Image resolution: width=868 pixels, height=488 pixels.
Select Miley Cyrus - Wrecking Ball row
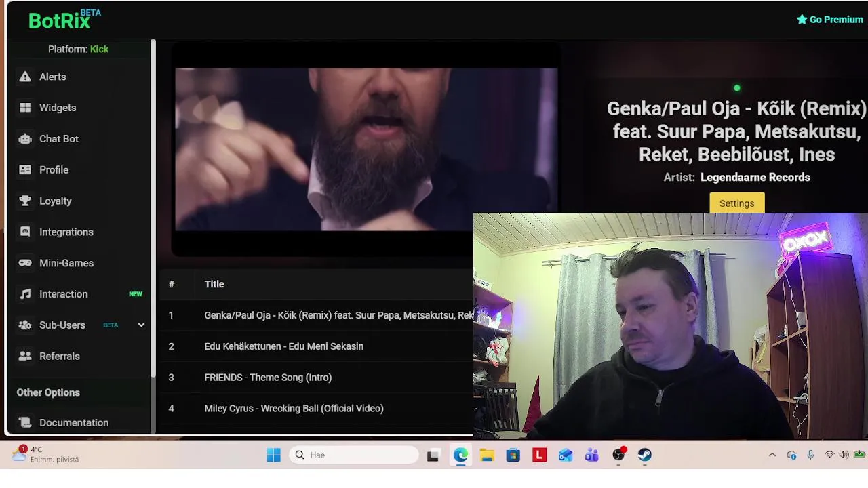316,409
